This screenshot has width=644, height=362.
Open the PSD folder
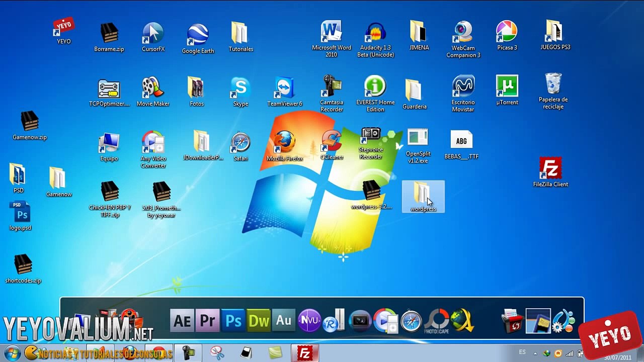(x=18, y=178)
